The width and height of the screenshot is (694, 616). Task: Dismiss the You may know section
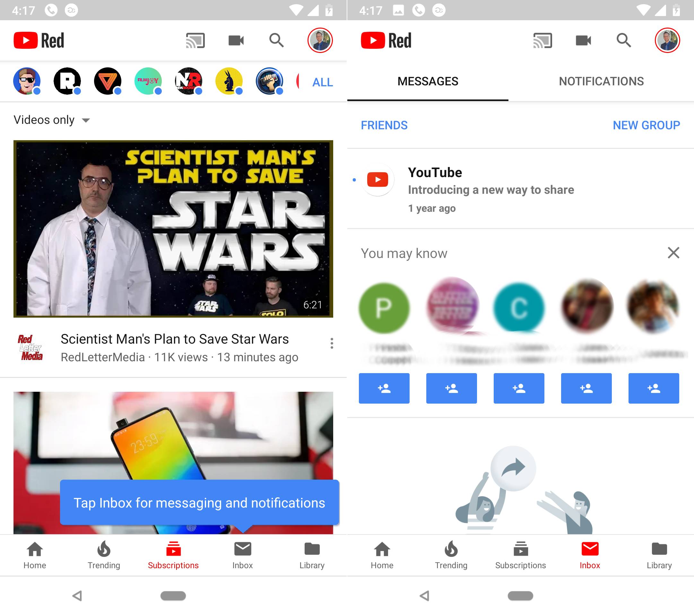click(x=672, y=252)
